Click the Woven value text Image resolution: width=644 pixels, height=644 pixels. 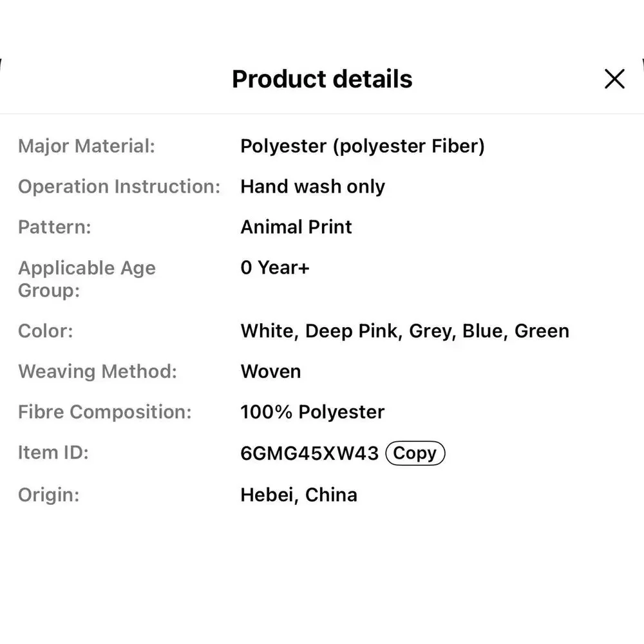[270, 372]
